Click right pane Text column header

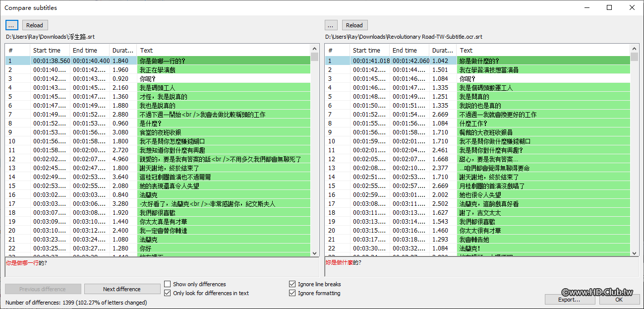(543, 50)
